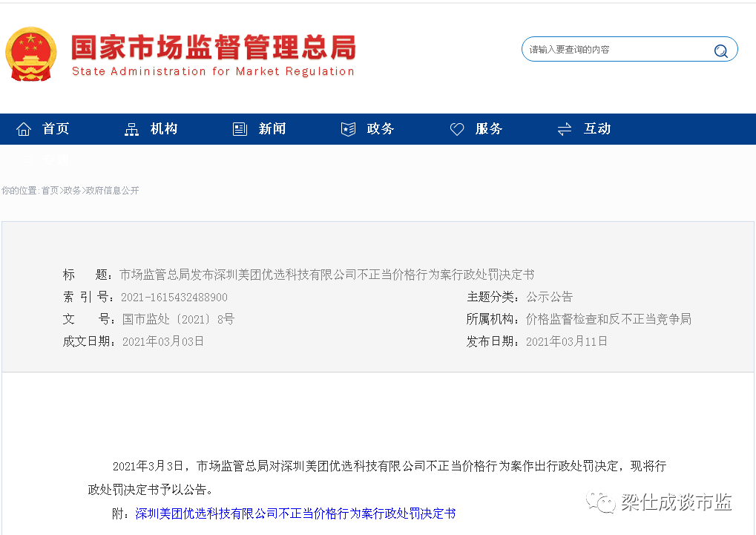Click the home icon beside 首页
This screenshot has height=535, width=756.
point(24,129)
